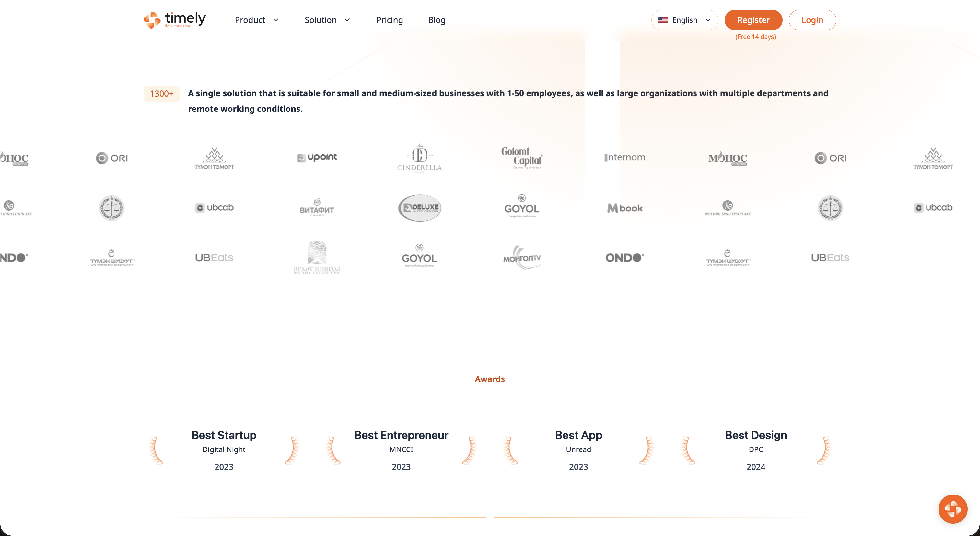The image size is (980, 536).
Task: Click the Mbook logo
Action: [x=625, y=208]
